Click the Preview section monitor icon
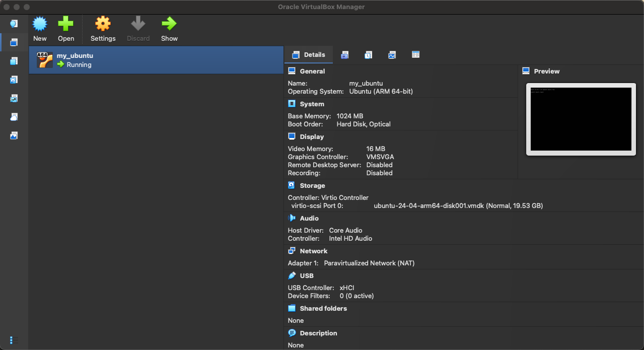 click(526, 71)
